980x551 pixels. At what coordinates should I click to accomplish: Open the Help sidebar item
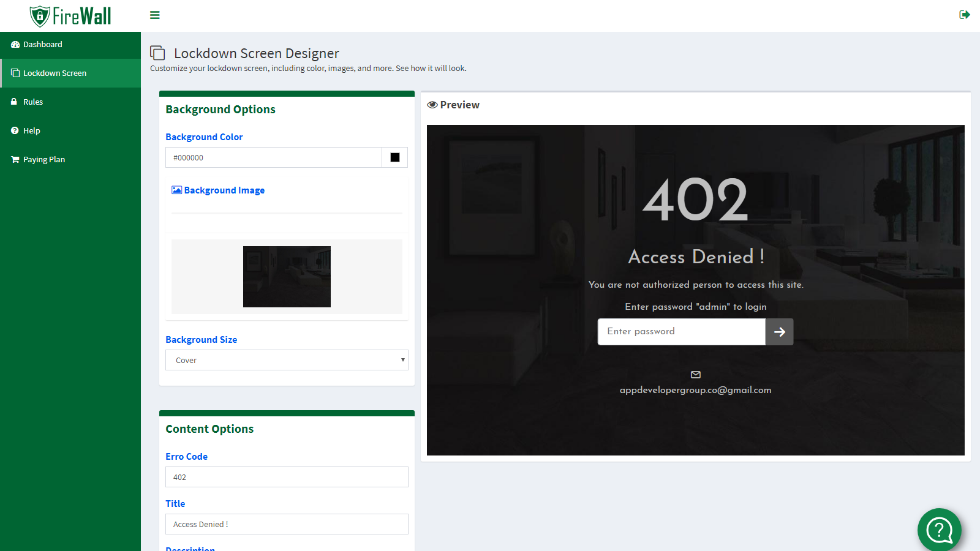pos(31,131)
